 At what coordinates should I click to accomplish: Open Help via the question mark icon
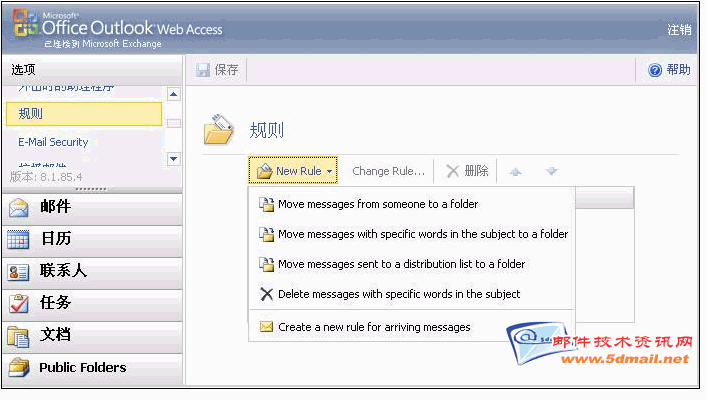click(655, 70)
